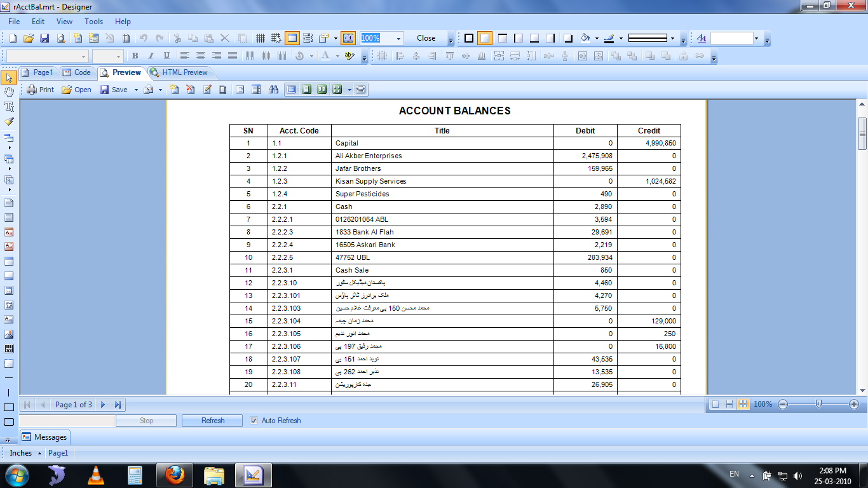Open the font size dropdown
This screenshot has width=868, height=488.
point(119,56)
